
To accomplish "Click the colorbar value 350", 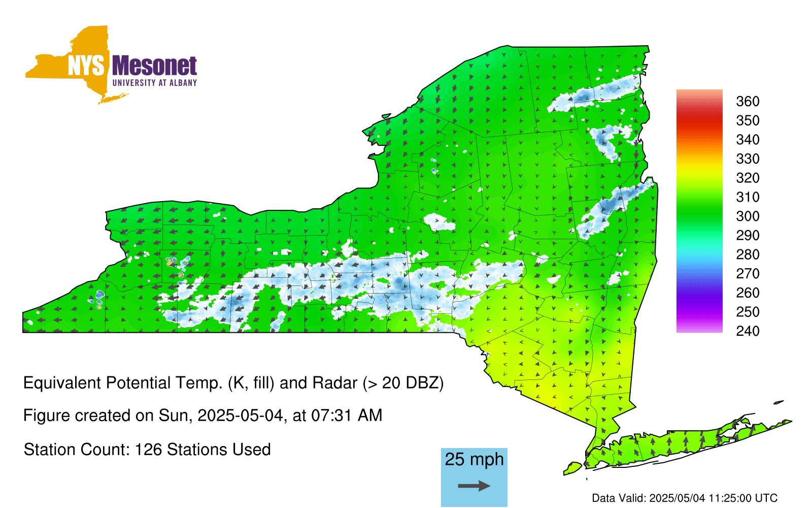I will [x=748, y=121].
